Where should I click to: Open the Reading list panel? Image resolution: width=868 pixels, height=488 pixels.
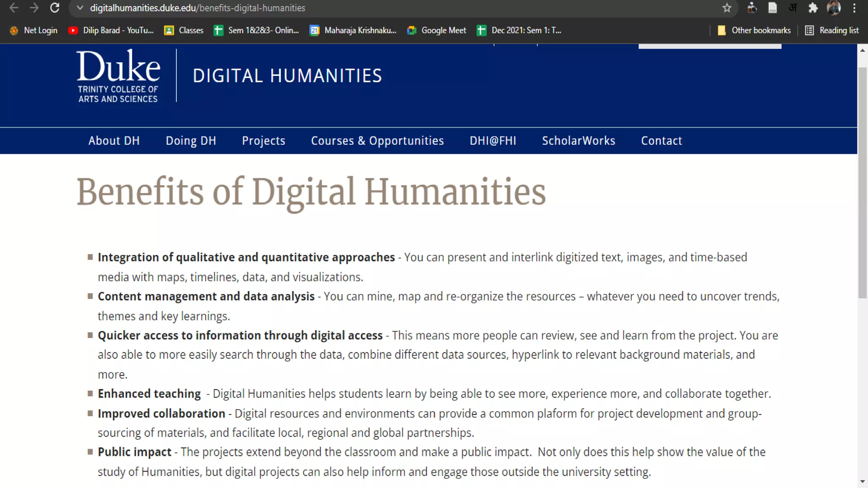pyautogui.click(x=832, y=30)
